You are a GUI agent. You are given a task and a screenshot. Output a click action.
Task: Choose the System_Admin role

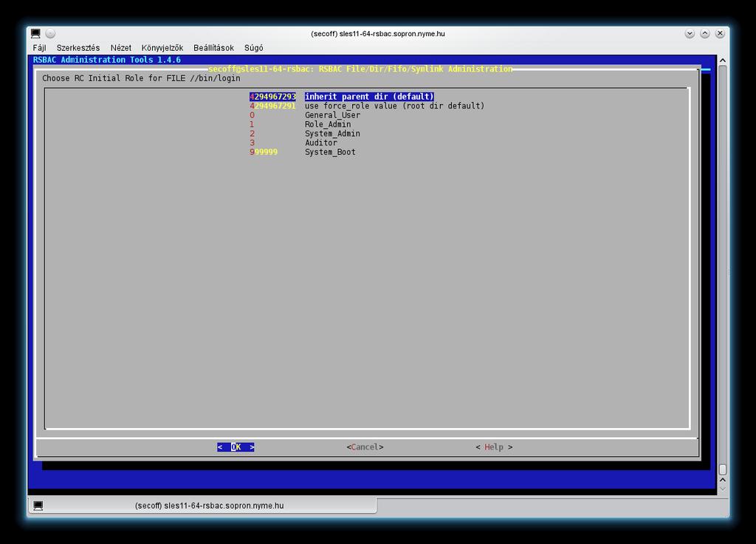point(332,134)
